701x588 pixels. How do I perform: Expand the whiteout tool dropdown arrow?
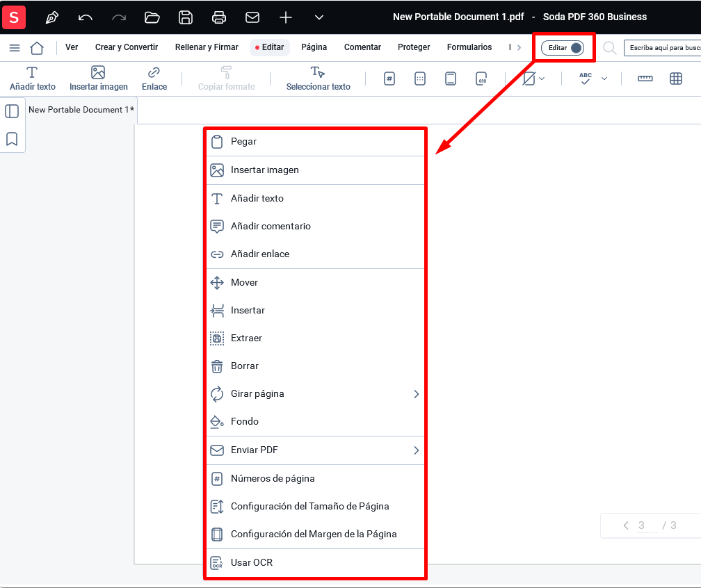[x=542, y=79]
